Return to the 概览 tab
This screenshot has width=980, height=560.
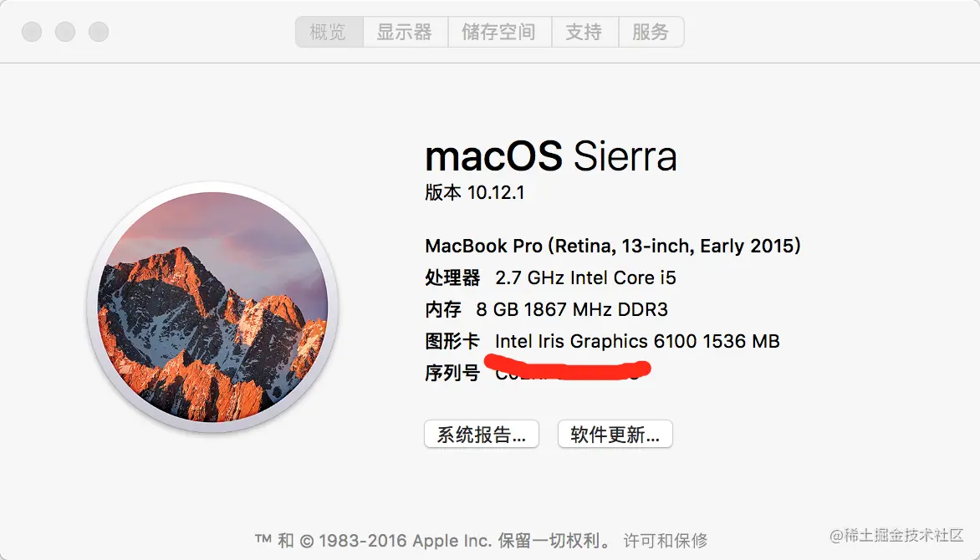pyautogui.click(x=329, y=32)
